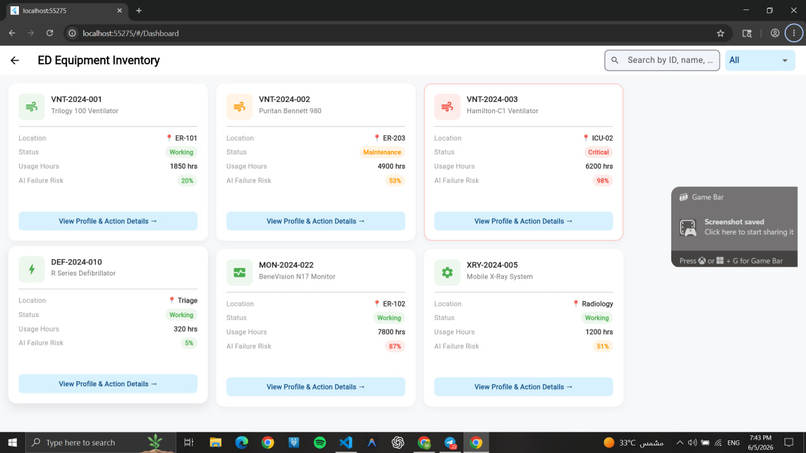The image size is (806, 453).
Task: Click the 6200 hrs usage value
Action: coord(599,166)
